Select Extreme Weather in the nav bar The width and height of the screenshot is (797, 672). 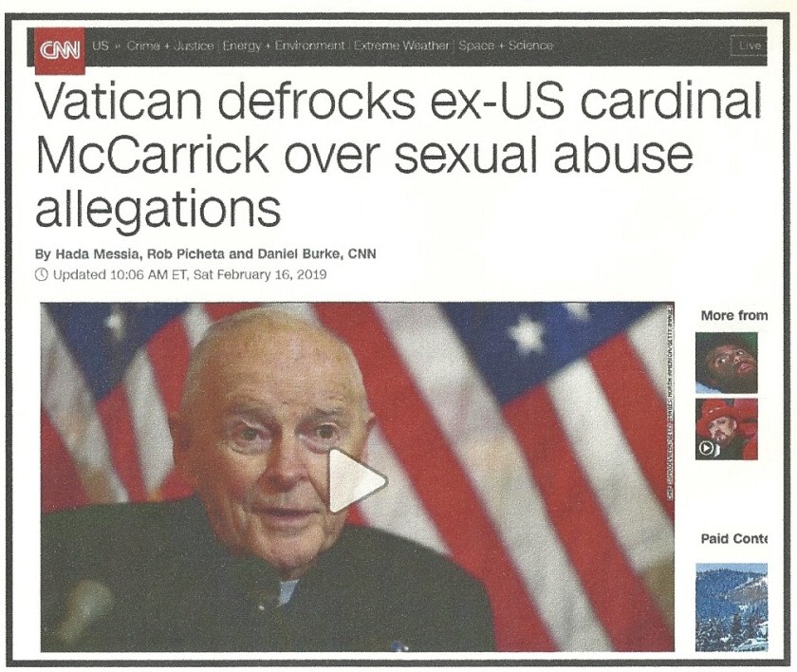(x=401, y=46)
